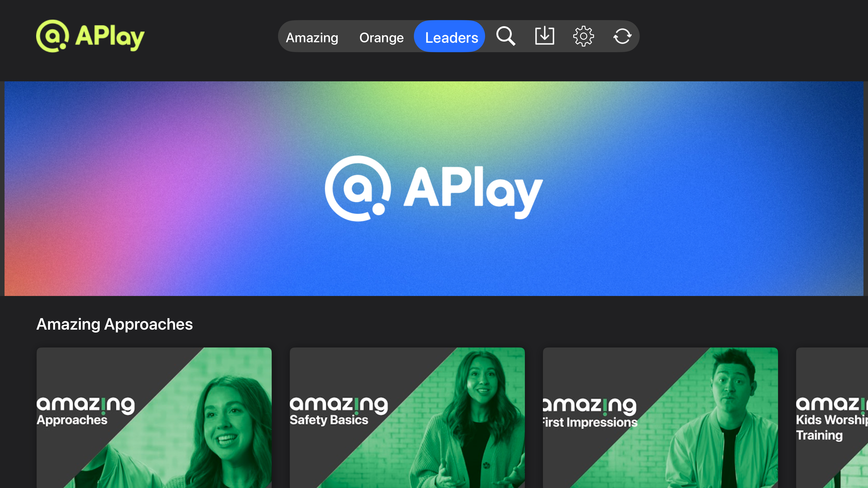
Task: Open the APlay hero banner
Action: pyautogui.click(x=434, y=189)
